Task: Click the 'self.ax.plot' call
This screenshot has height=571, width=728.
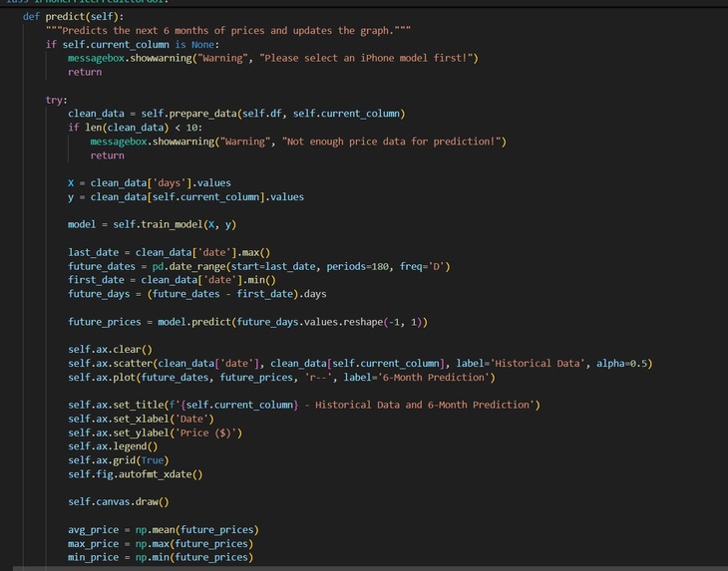Action: click(102, 377)
